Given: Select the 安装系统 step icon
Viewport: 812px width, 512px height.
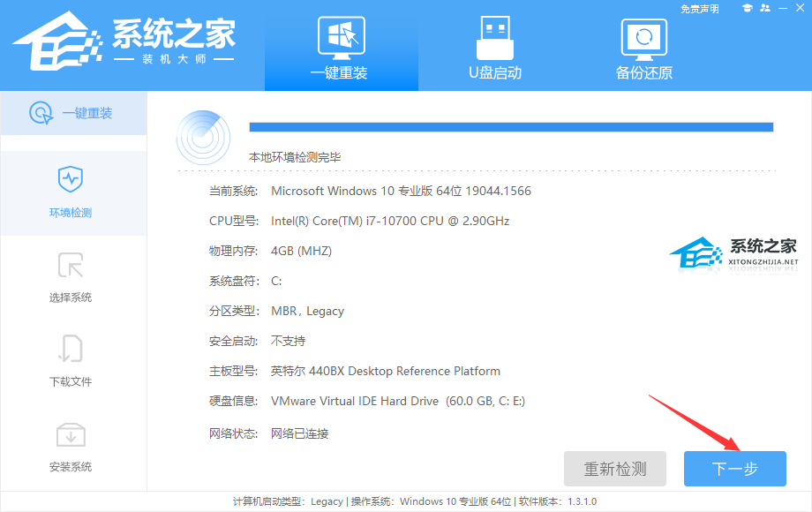Looking at the screenshot, I should point(71,435).
